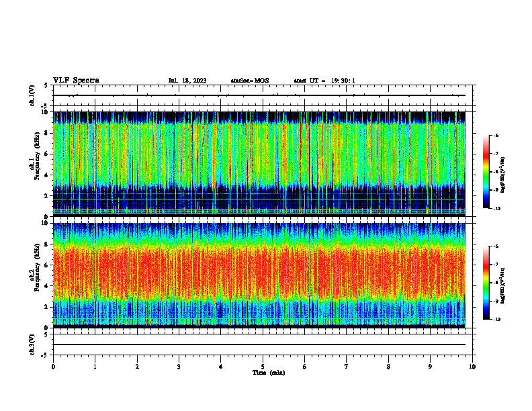
Task: Click the ch.2 log(PSD) color bar label
Action: click(503, 286)
